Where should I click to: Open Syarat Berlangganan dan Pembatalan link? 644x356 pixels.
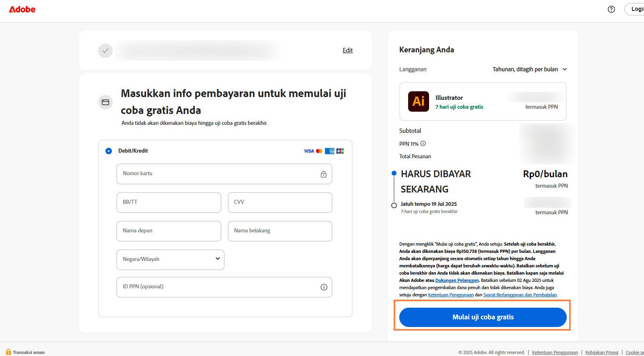pos(520,295)
